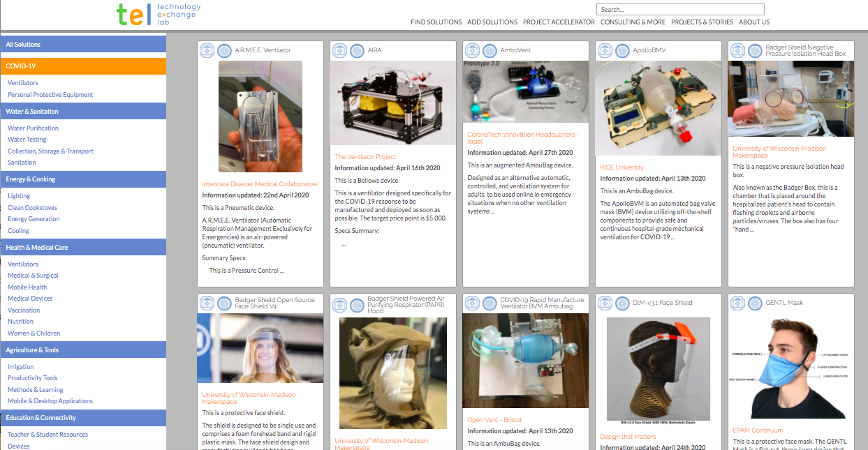This screenshot has width=868, height=450.
Task: Open the Personal Protective Equipment link
Action: [x=50, y=95]
